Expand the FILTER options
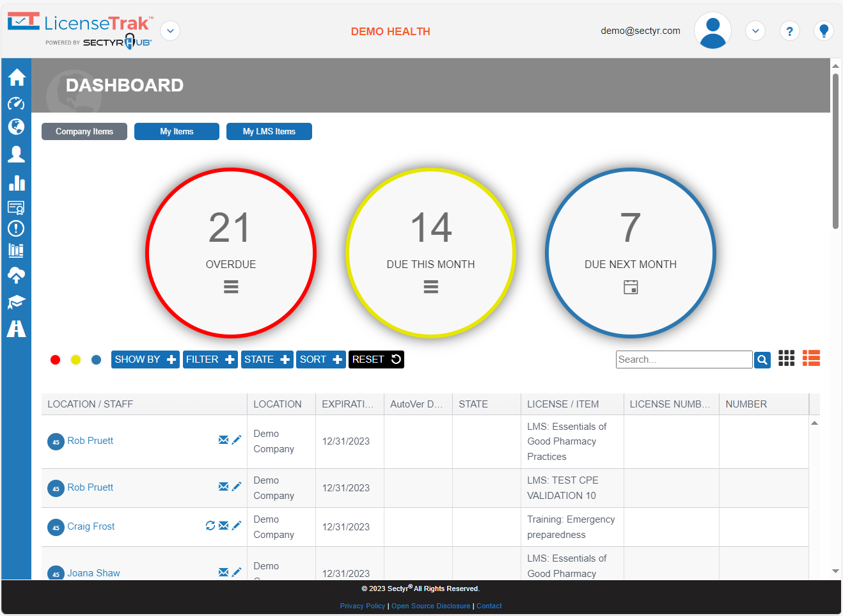The image size is (843, 616). pos(210,359)
